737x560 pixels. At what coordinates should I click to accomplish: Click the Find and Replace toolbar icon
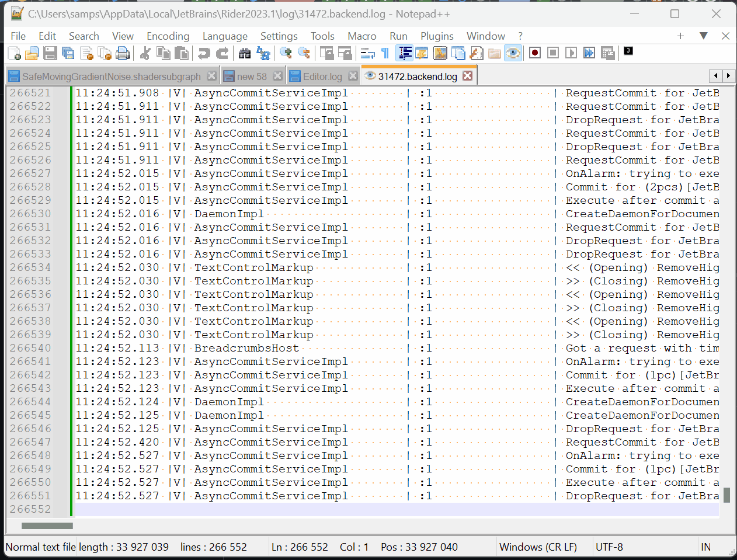coord(264,53)
